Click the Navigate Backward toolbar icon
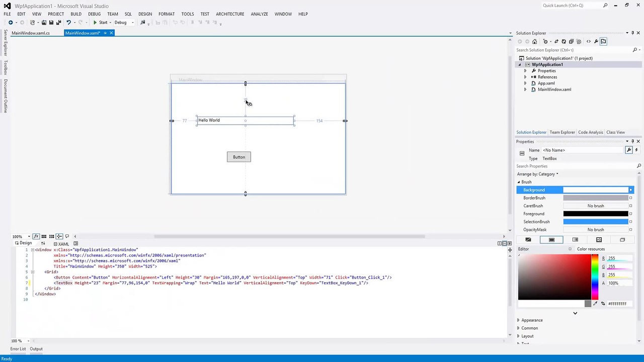This screenshot has height=362, width=644. [x=11, y=23]
